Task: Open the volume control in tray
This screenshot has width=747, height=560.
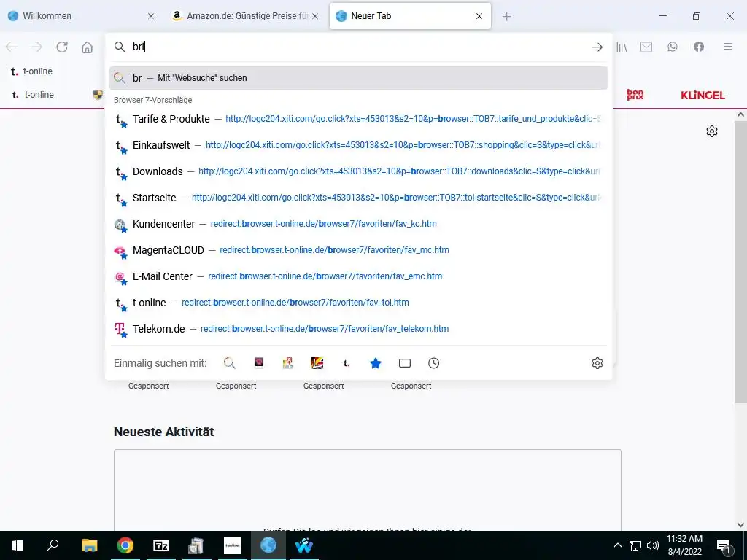Action: (653, 545)
